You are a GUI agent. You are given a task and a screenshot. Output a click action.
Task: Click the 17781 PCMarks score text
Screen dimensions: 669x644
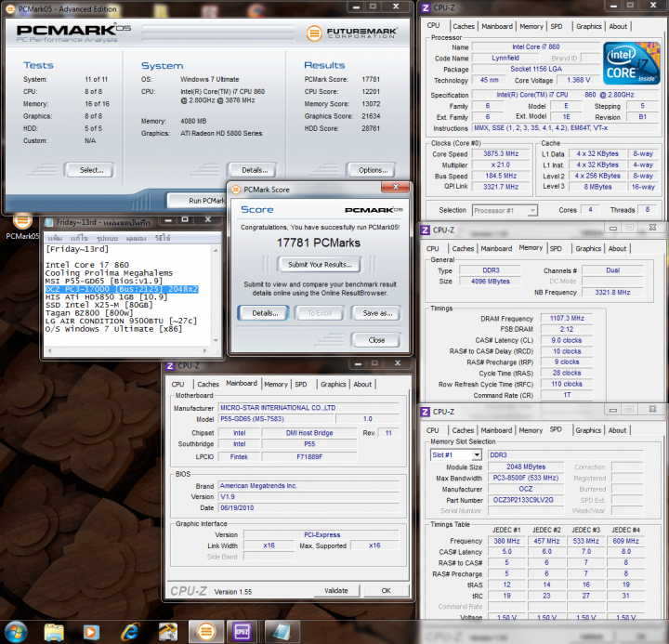pyautogui.click(x=319, y=243)
